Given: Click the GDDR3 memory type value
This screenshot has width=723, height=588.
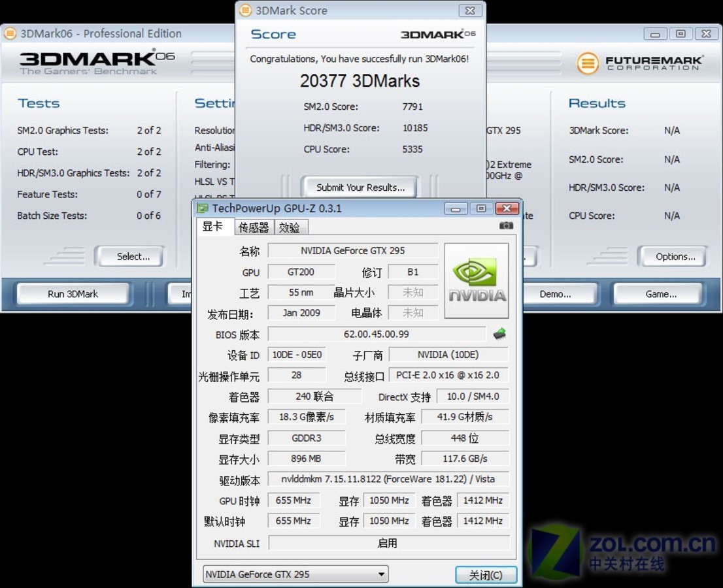Looking at the screenshot, I should point(306,438).
